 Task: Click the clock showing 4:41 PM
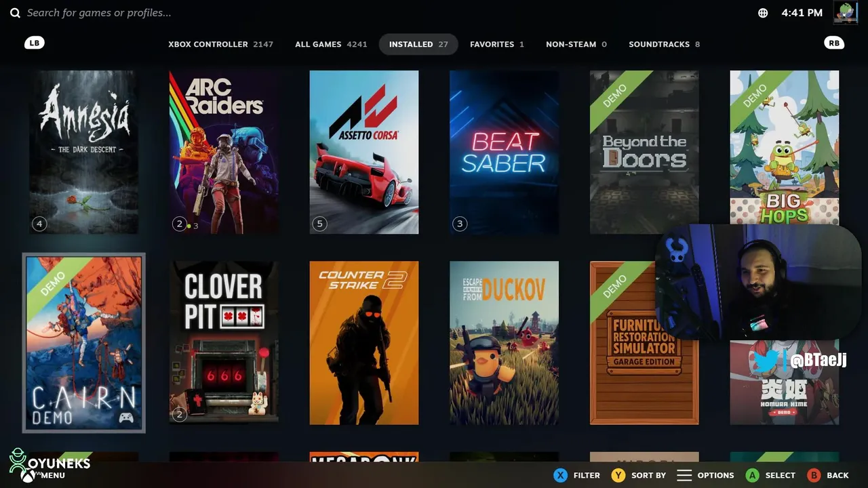coord(802,13)
